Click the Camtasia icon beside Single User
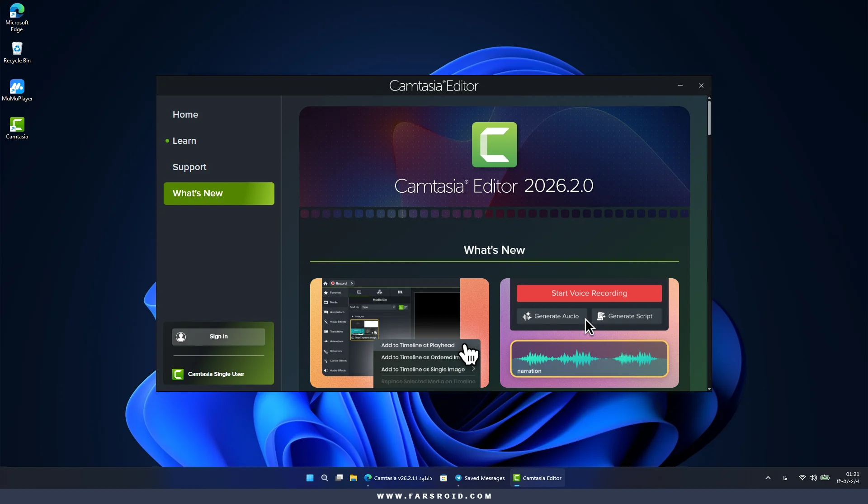868x504 pixels. 178,374
